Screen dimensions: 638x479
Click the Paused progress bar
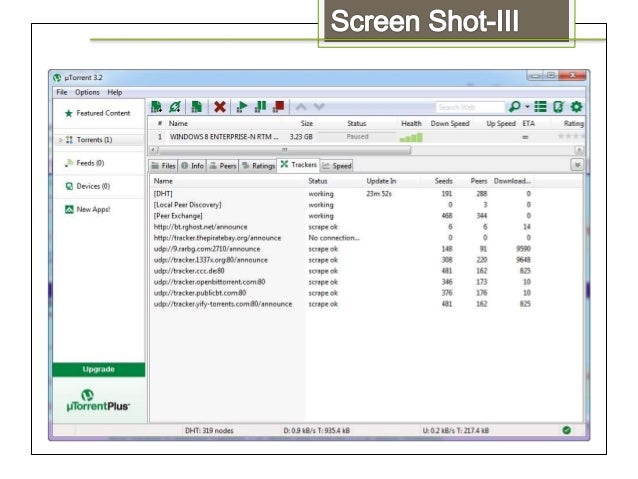[357, 137]
